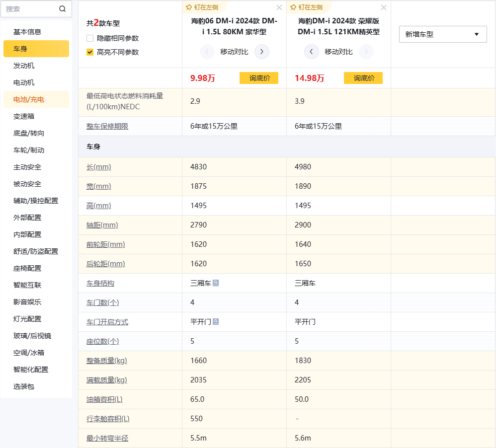The width and height of the screenshot is (496, 448).
Task: Click 询底价 button for 14.98万 model
Action: click(x=363, y=78)
